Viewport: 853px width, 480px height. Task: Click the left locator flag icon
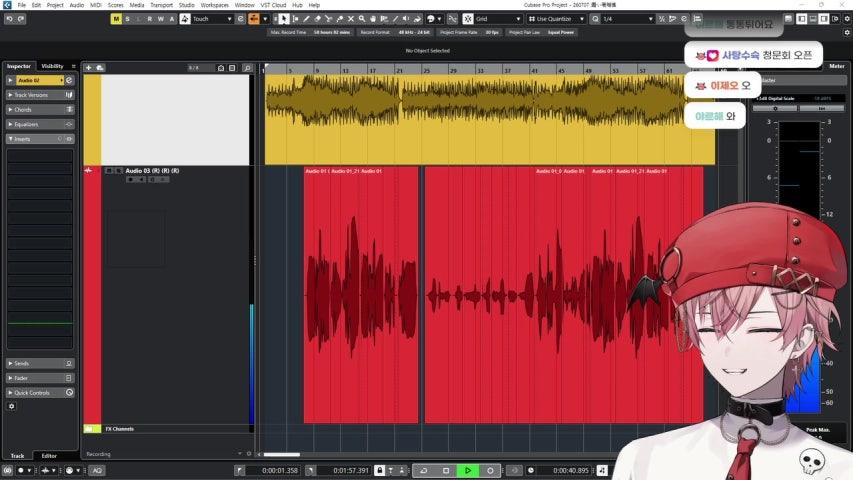click(239, 470)
